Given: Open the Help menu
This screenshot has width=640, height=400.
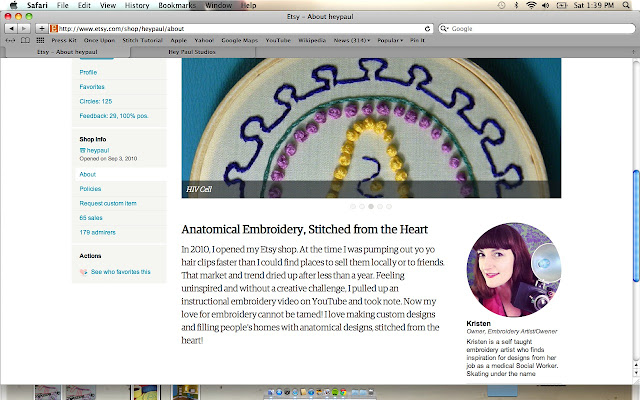Looking at the screenshot, I should 248,5.
